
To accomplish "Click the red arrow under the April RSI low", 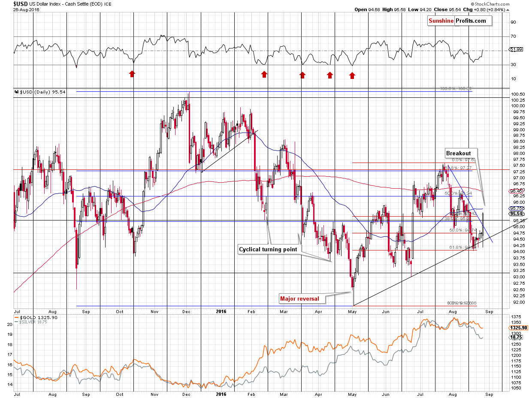I will (x=330, y=75).
